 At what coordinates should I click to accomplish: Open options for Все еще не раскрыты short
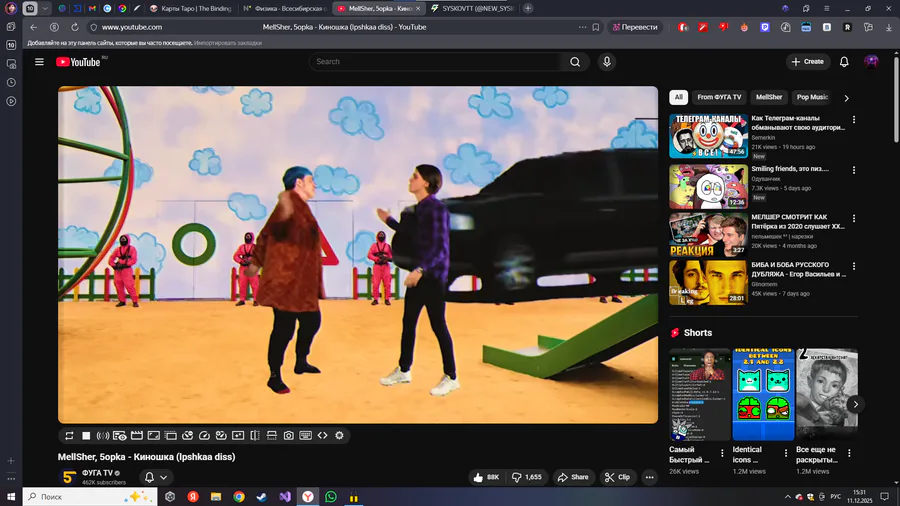coord(849,453)
